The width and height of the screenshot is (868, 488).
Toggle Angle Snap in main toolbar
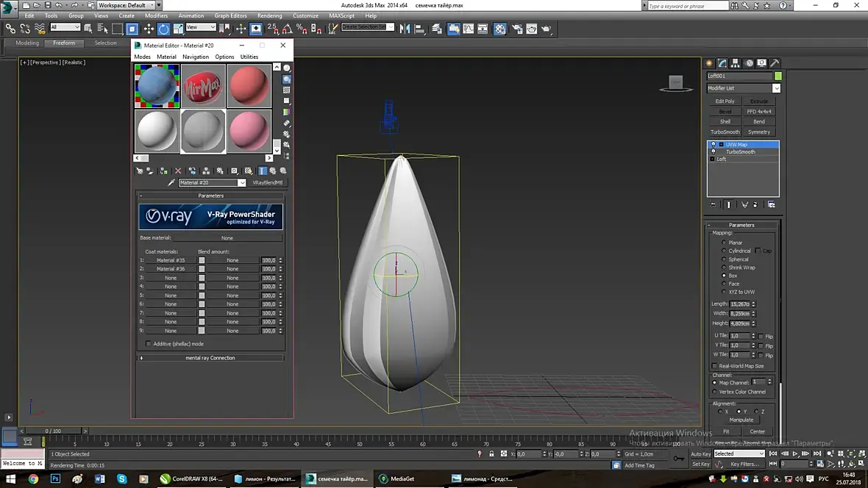287,29
